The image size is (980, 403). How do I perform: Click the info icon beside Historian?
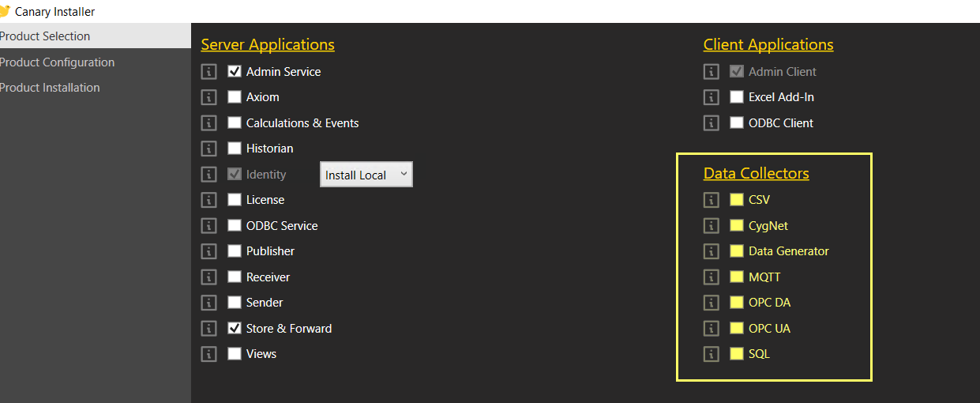208,149
